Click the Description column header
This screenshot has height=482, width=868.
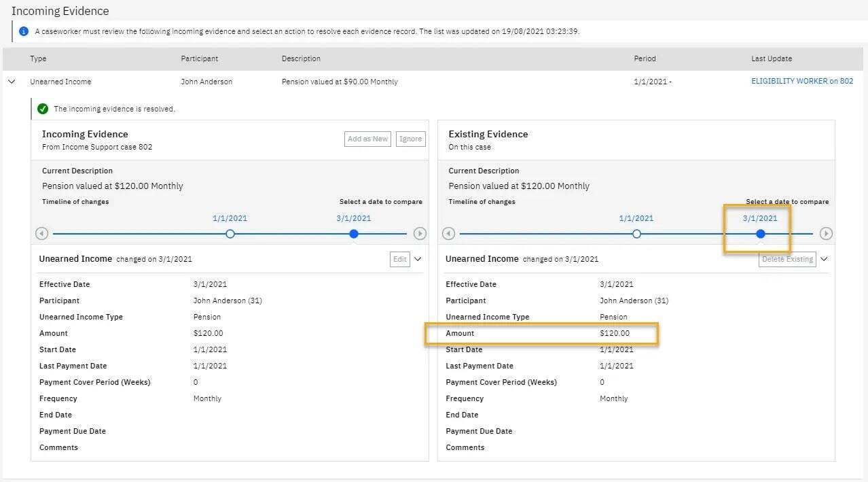click(301, 58)
